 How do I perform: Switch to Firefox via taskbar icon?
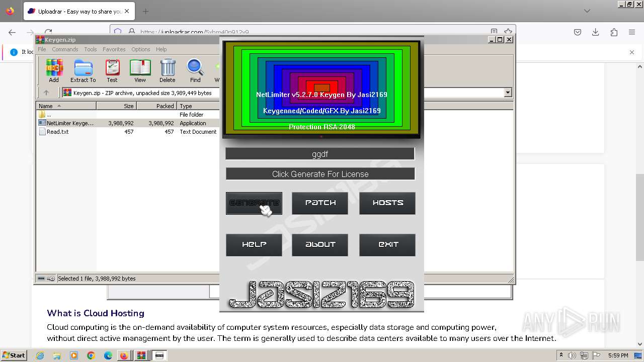click(x=124, y=355)
